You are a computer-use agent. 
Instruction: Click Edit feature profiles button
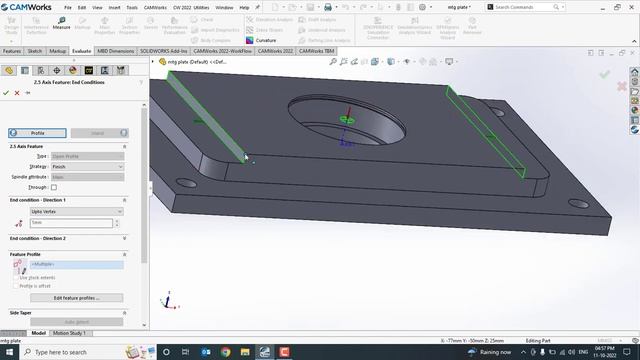[76, 298]
